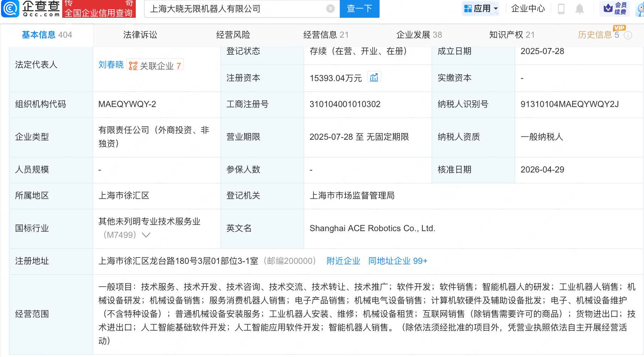Select approval date 2026-04-29
Screen dimensions: 644x357
tap(542, 170)
